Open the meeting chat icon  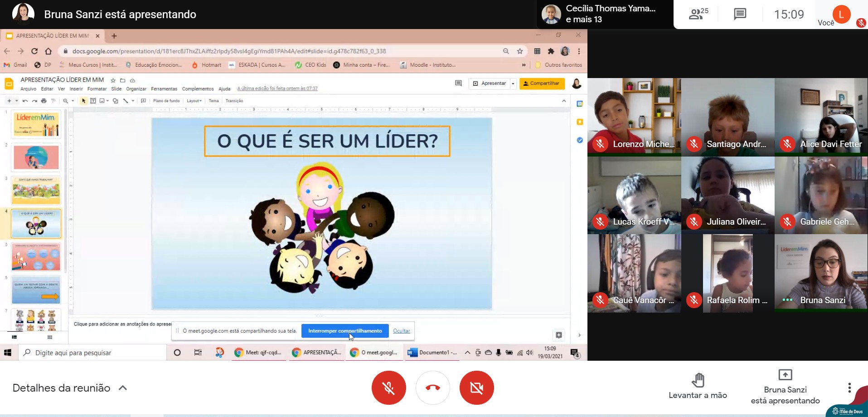click(740, 15)
